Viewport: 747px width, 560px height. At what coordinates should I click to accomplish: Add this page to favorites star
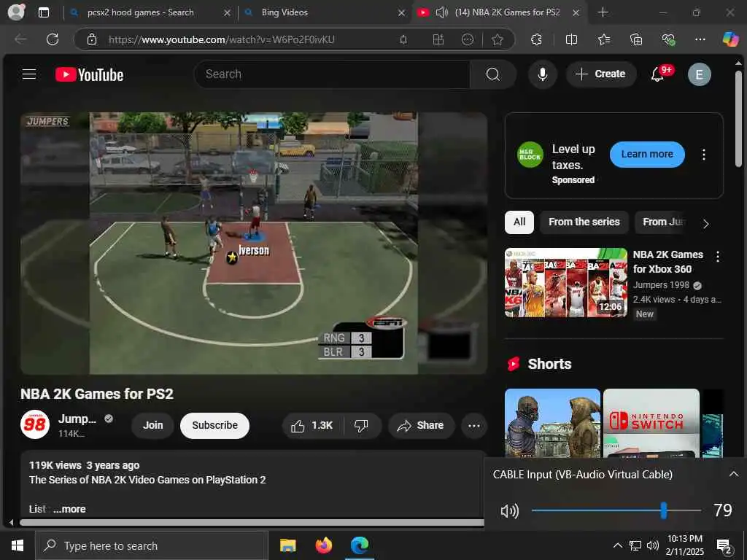[x=498, y=39]
